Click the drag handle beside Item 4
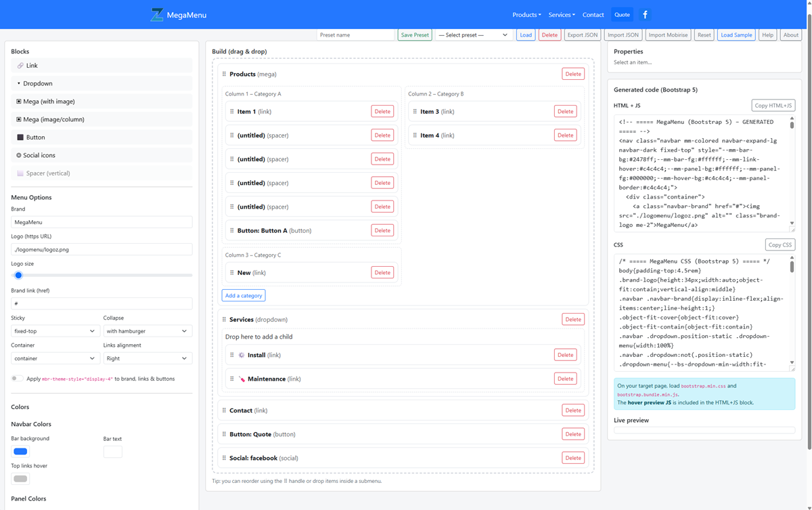812x510 pixels. 414,135
